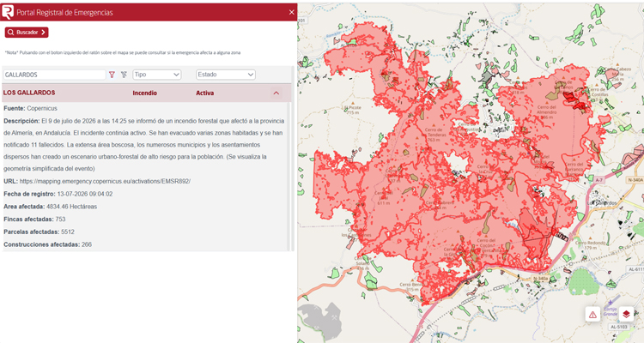Open the Tipo dropdown

coord(157,75)
